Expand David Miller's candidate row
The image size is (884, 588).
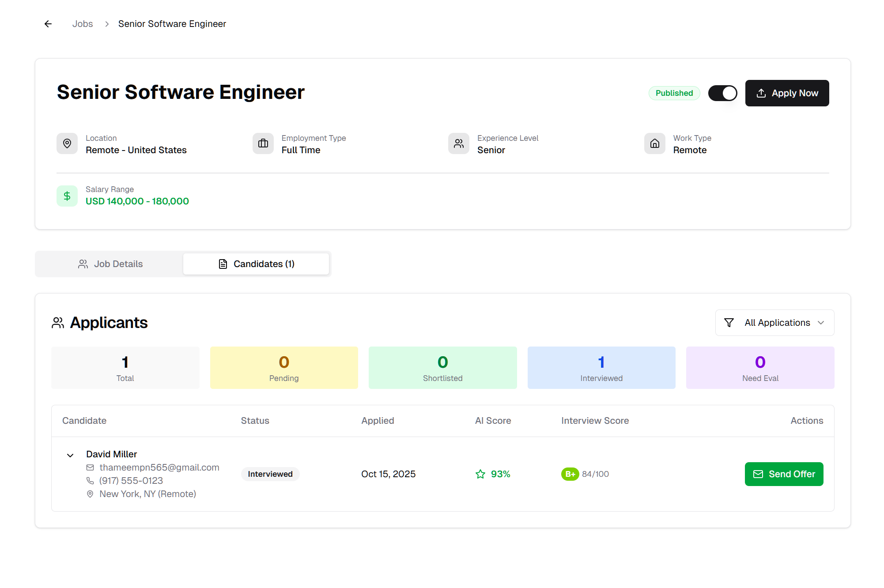70,455
